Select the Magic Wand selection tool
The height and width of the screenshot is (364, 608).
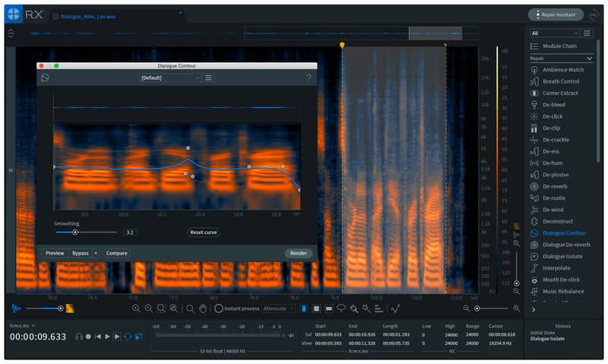tap(366, 309)
